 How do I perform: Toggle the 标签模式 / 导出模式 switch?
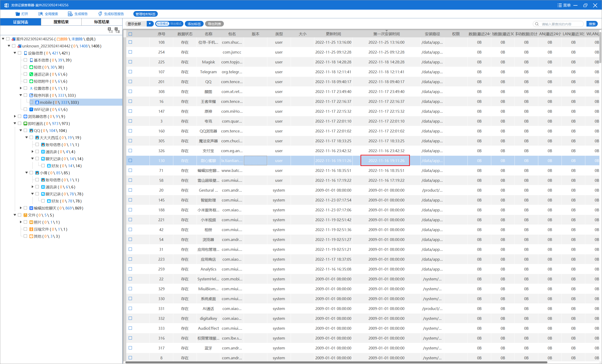[x=169, y=24]
